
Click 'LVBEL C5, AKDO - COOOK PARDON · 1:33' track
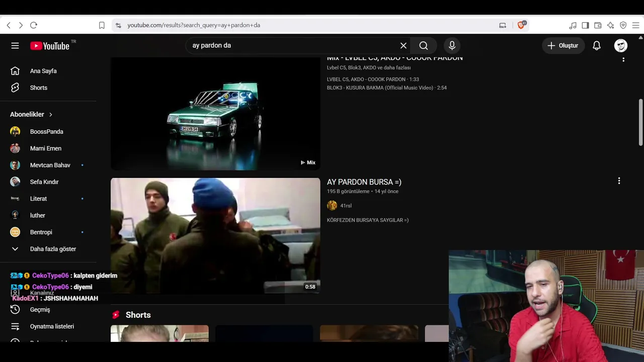click(x=373, y=79)
